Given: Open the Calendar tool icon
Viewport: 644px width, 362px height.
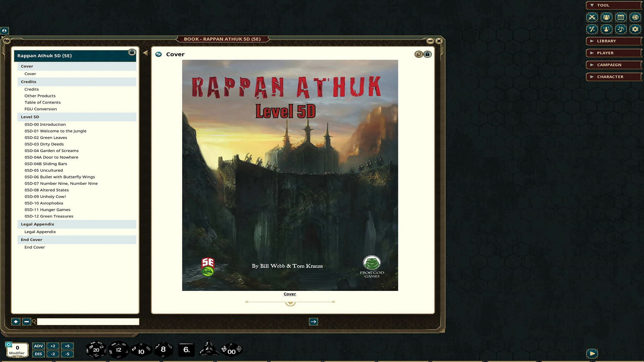Looking at the screenshot, I should [621, 17].
